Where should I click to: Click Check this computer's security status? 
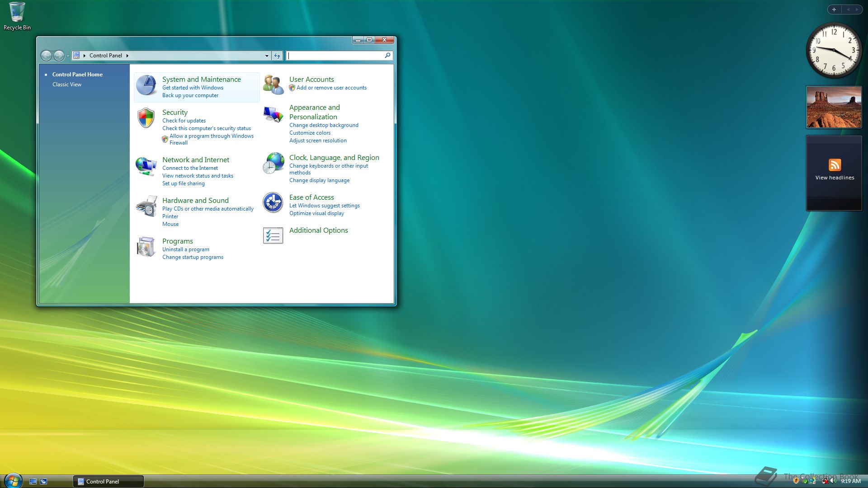pyautogui.click(x=207, y=128)
